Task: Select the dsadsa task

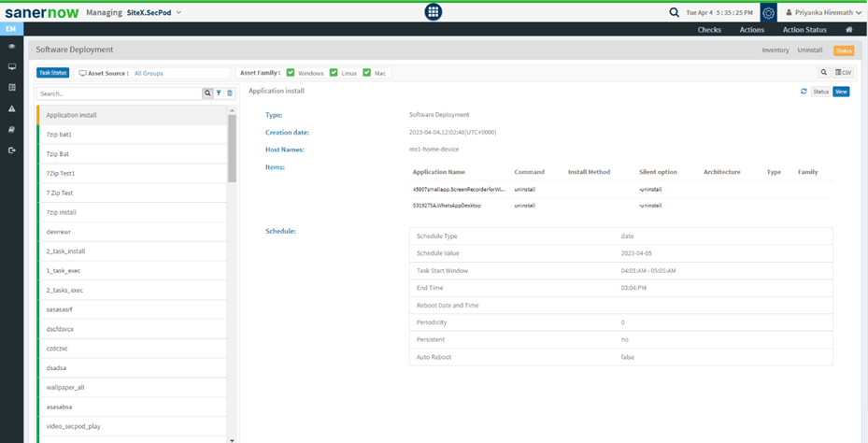Action: [x=133, y=367]
